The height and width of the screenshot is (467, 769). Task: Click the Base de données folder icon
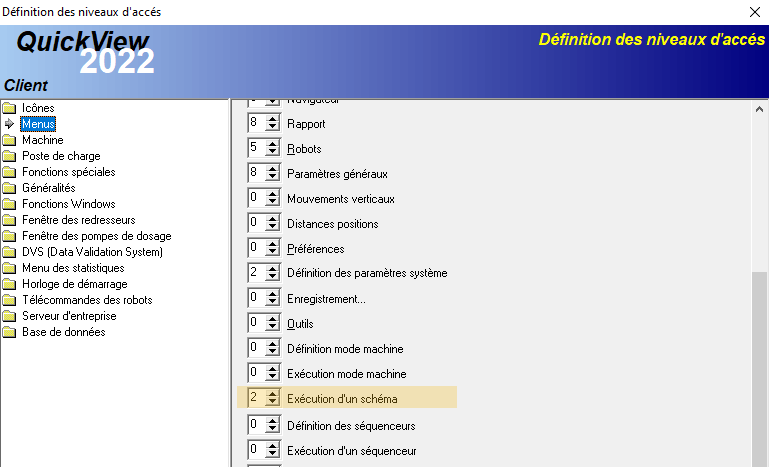[x=9, y=332]
